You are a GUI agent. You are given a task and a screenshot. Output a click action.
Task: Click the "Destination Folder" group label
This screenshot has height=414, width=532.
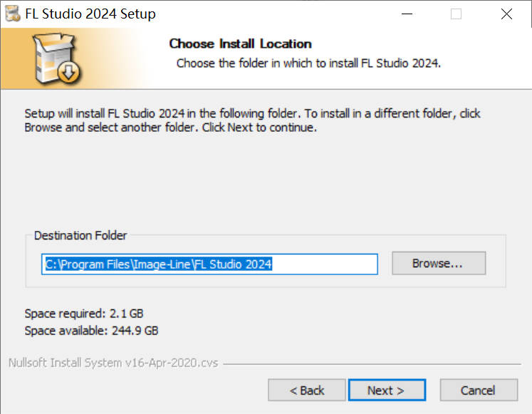pos(80,235)
